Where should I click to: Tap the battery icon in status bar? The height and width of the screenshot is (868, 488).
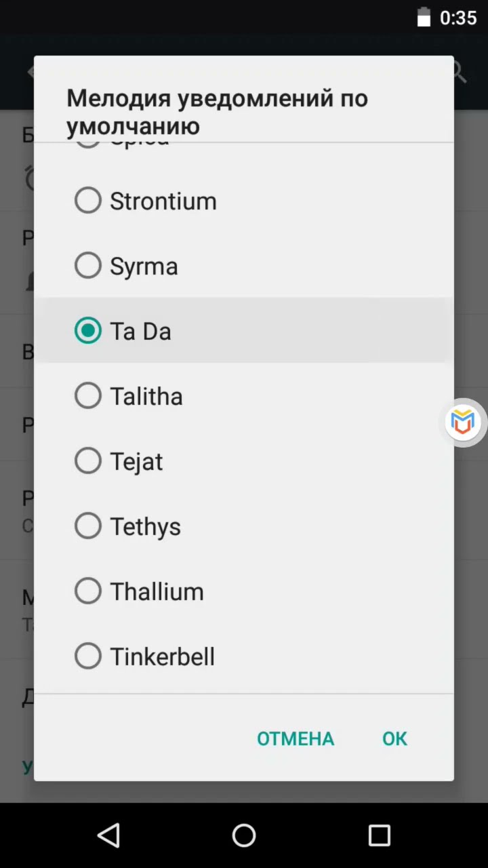coord(424,18)
